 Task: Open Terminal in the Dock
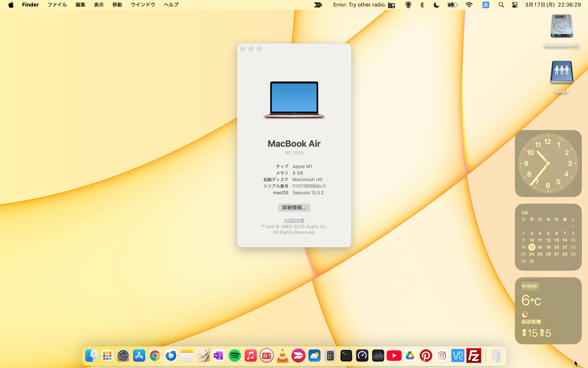(x=346, y=356)
